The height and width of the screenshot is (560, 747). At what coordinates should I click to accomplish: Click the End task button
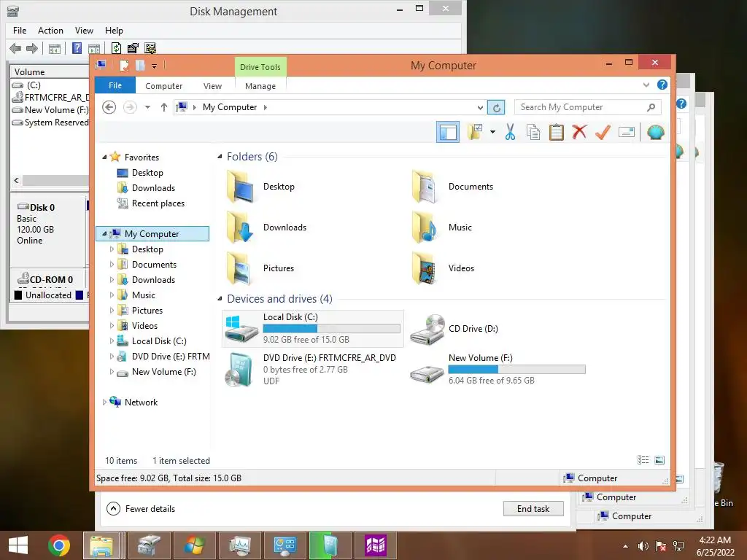click(533, 508)
